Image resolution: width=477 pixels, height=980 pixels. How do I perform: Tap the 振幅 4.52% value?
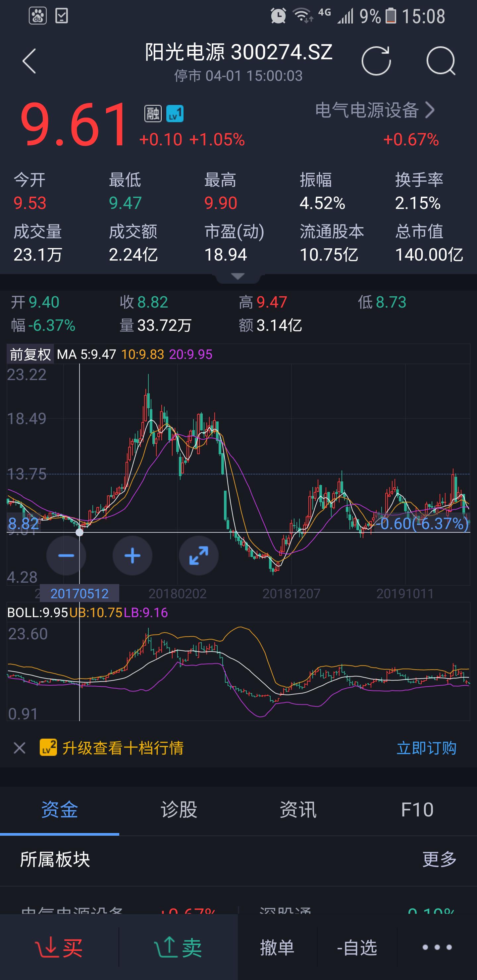tap(322, 203)
